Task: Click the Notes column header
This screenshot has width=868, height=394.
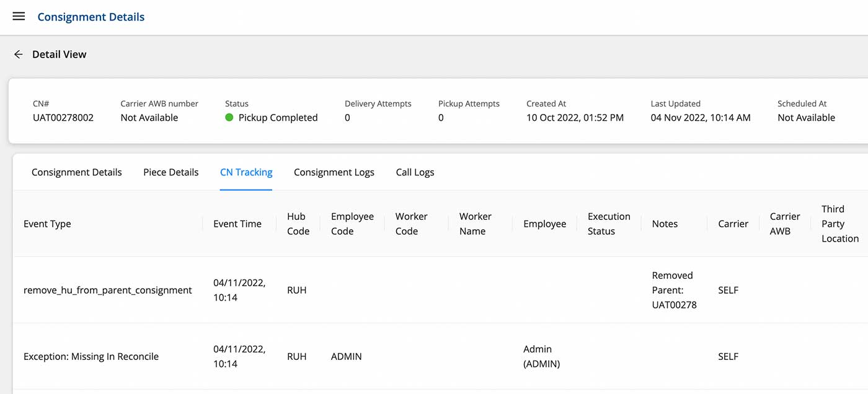Action: pyautogui.click(x=665, y=224)
